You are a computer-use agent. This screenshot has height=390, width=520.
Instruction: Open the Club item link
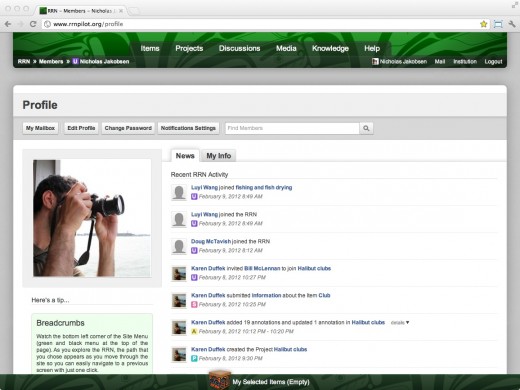324,295
